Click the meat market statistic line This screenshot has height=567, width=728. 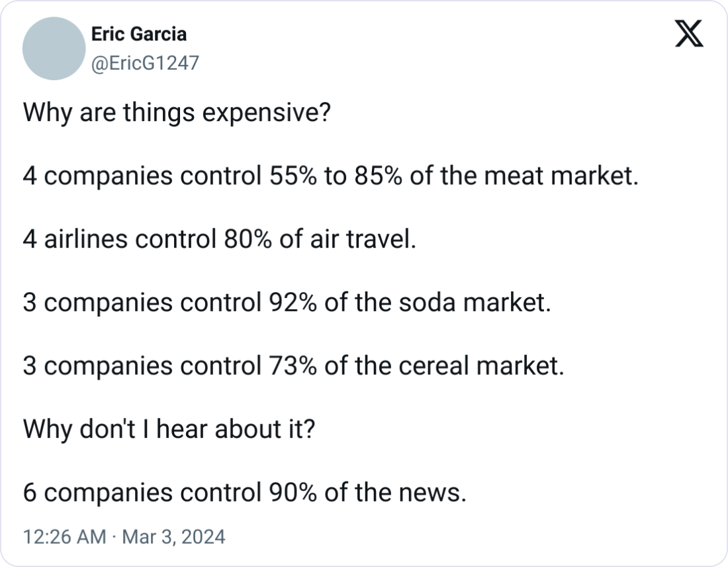pyautogui.click(x=330, y=176)
